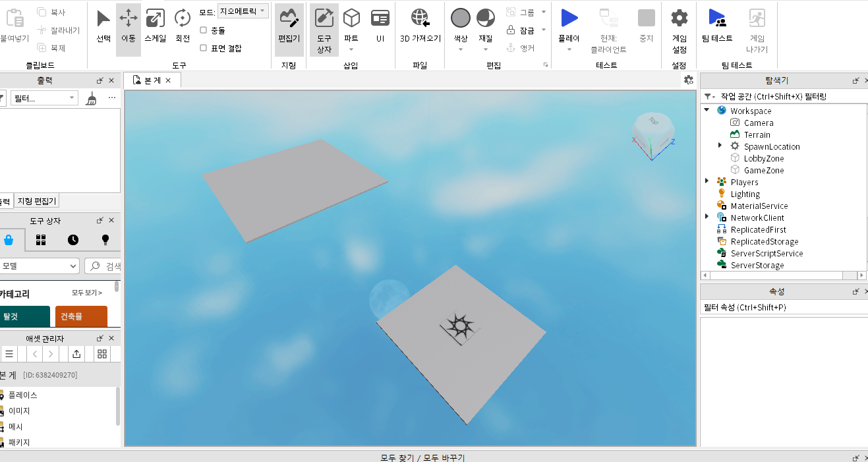Image resolution: width=868 pixels, height=462 pixels.
Task: Open the 파트 dropdown arrow
Action: [x=351, y=49]
